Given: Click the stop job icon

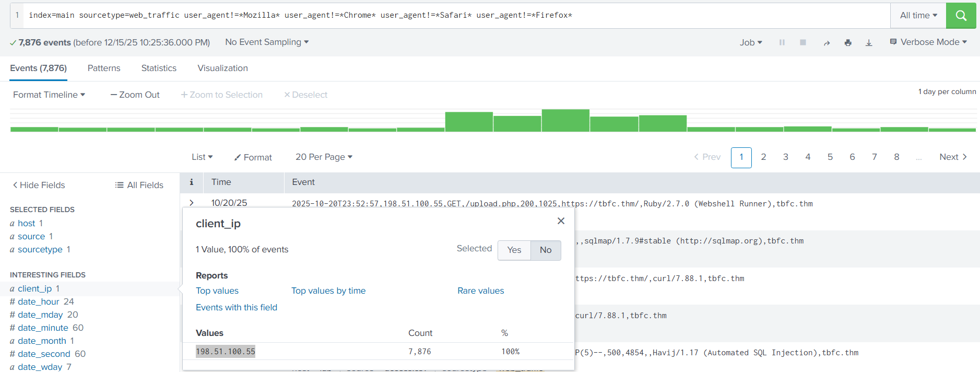Looking at the screenshot, I should coord(802,42).
